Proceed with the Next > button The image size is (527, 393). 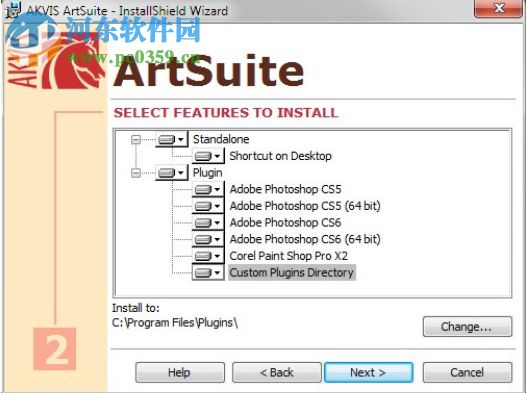point(368,372)
